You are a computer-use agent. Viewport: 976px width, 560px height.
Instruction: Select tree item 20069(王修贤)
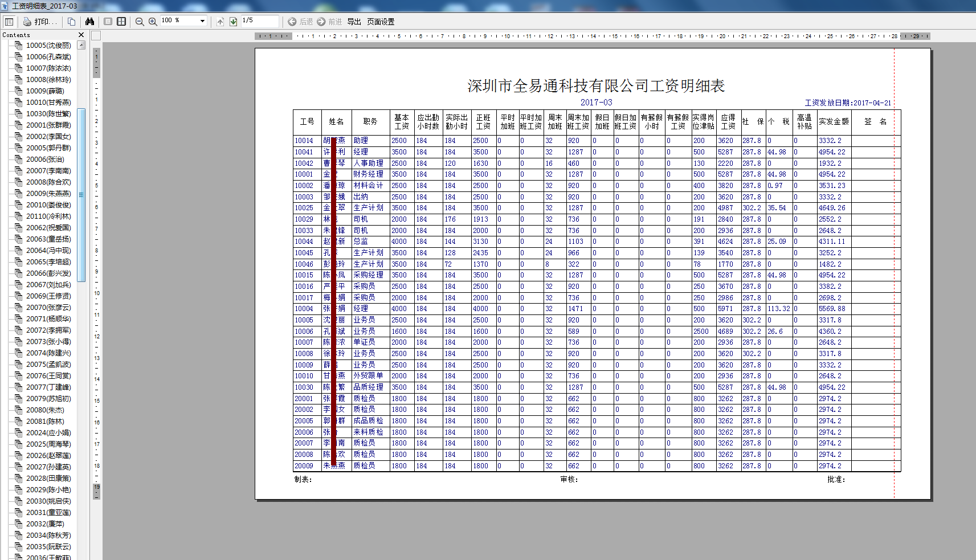[x=48, y=296]
